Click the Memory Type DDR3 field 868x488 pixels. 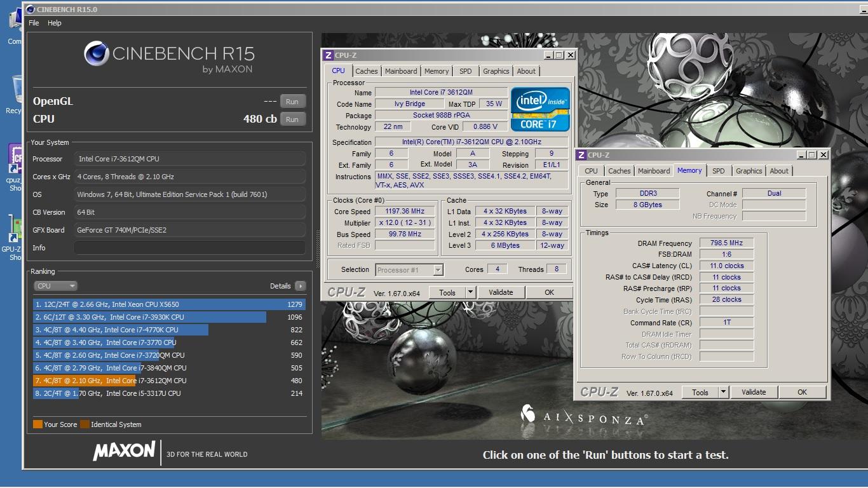[648, 193]
